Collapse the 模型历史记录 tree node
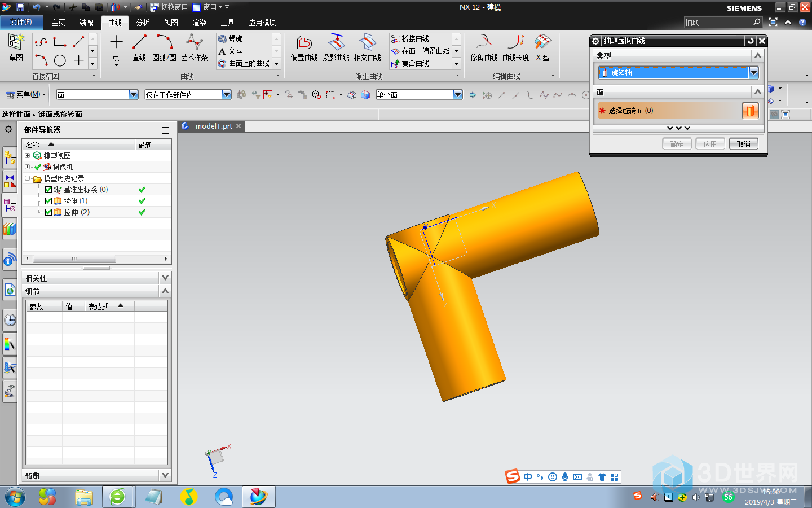Viewport: 812px width, 508px height. coord(27,178)
